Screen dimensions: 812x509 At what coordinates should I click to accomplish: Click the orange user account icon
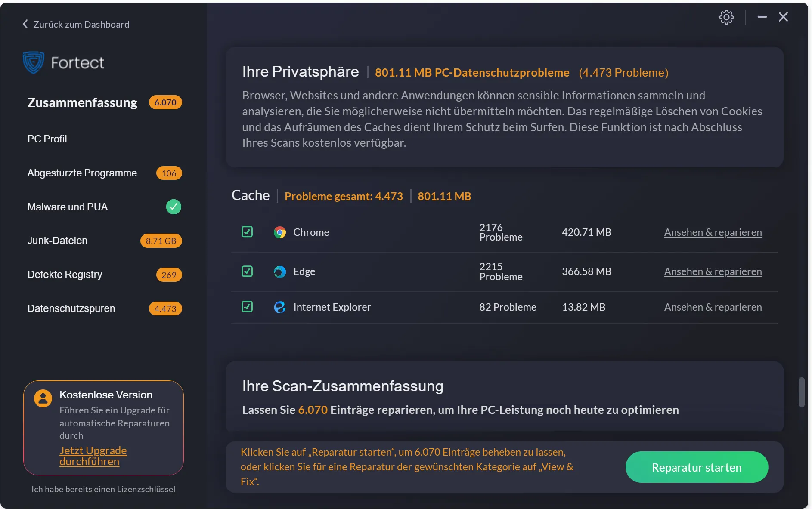click(x=43, y=398)
